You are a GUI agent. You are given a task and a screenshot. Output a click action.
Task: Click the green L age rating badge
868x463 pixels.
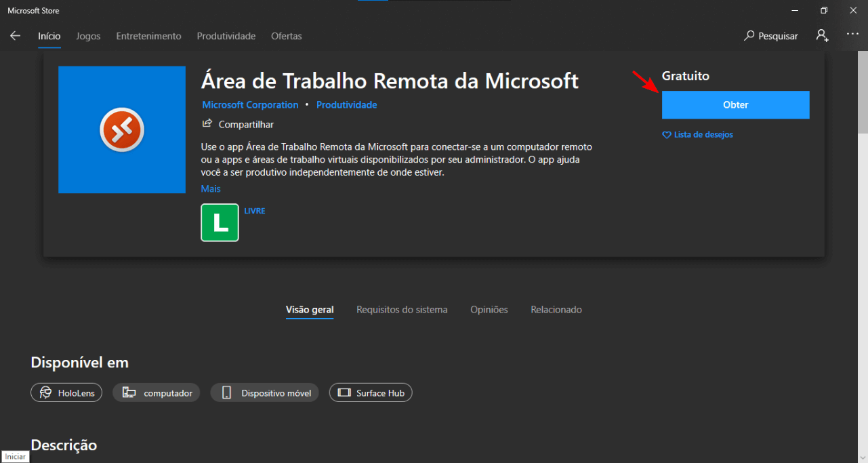click(220, 222)
